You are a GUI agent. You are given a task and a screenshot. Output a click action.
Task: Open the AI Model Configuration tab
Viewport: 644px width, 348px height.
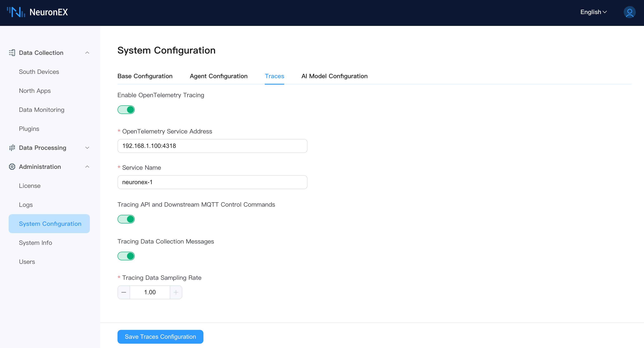(x=334, y=76)
